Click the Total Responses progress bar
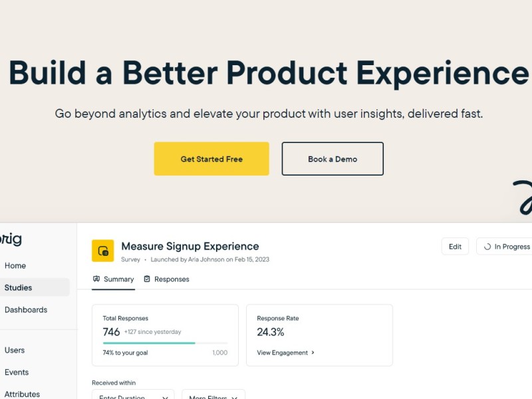The width and height of the screenshot is (532, 399). point(165,343)
